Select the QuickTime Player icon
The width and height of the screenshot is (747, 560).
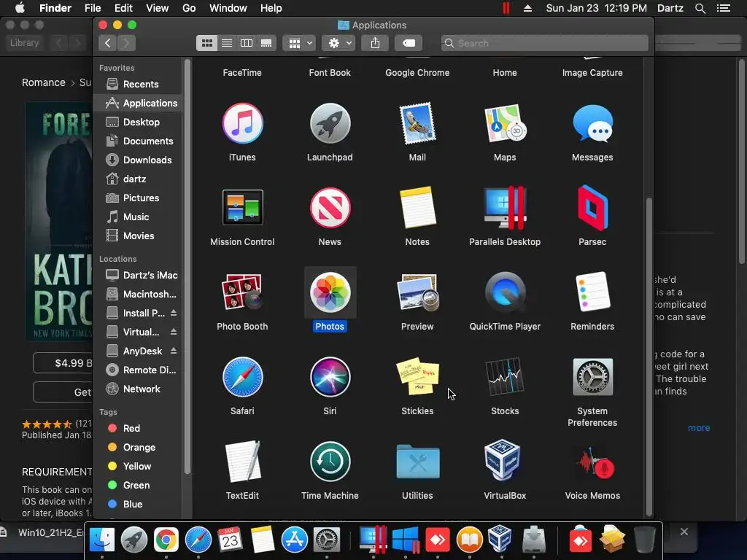click(x=505, y=292)
